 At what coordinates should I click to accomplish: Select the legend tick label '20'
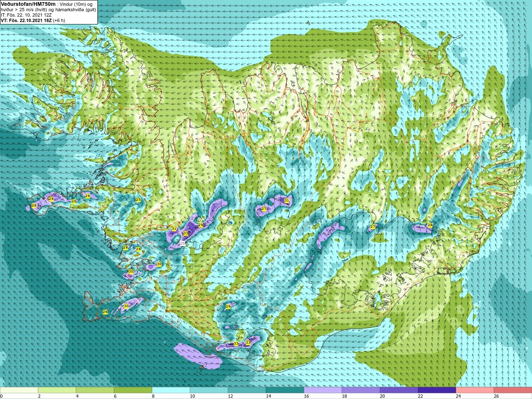coord(382,396)
